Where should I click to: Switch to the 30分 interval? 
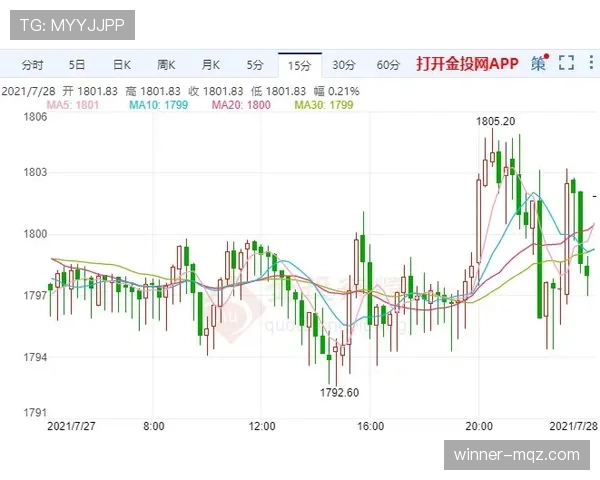pyautogui.click(x=344, y=65)
